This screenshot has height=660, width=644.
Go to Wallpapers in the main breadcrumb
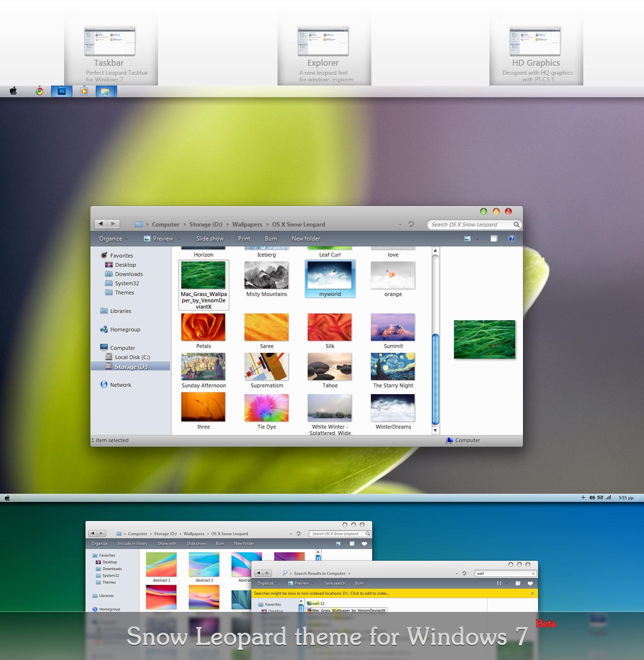[x=247, y=225]
